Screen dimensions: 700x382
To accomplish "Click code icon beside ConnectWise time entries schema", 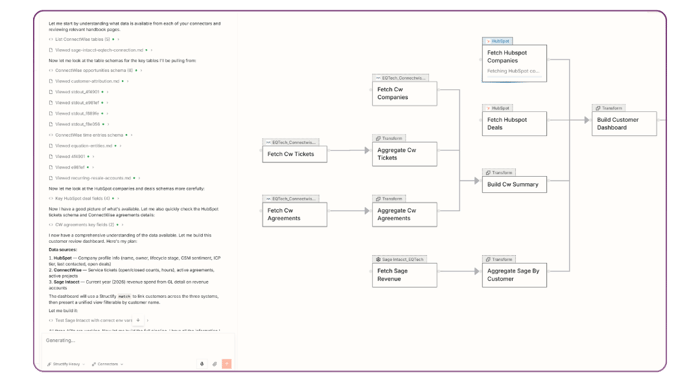I will click(51, 135).
